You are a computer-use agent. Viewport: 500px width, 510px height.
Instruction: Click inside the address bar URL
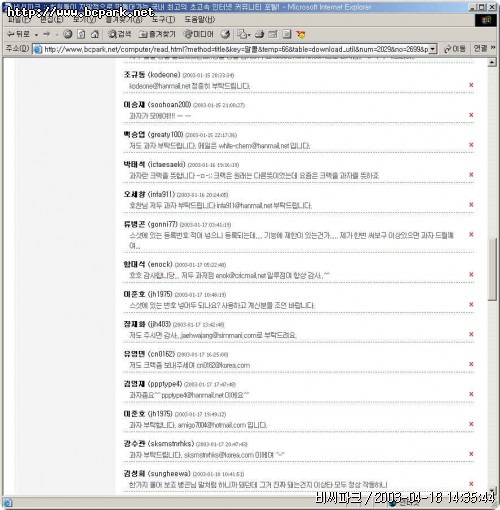click(x=235, y=49)
